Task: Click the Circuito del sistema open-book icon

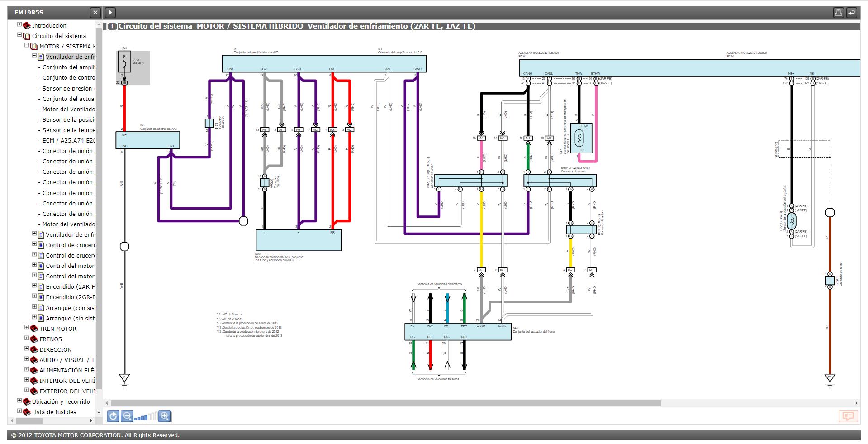Action: (27, 36)
